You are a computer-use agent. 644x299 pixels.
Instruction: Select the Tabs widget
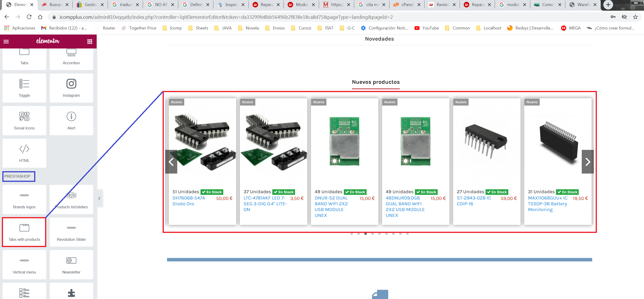[24, 59]
